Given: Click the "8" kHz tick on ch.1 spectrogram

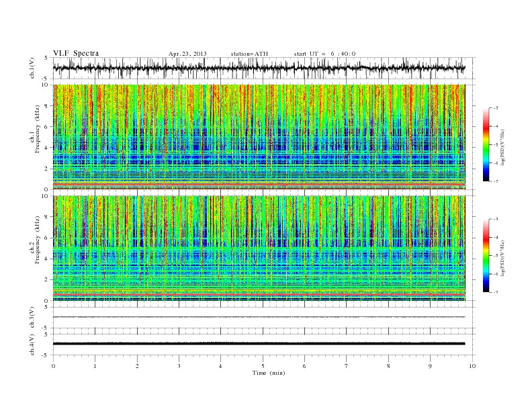Looking at the screenshot, I should 46,106.
